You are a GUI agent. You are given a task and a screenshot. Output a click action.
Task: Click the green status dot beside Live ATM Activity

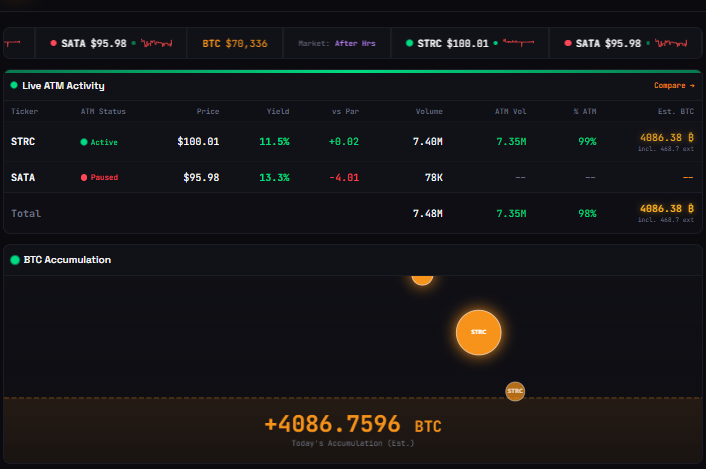tap(14, 85)
